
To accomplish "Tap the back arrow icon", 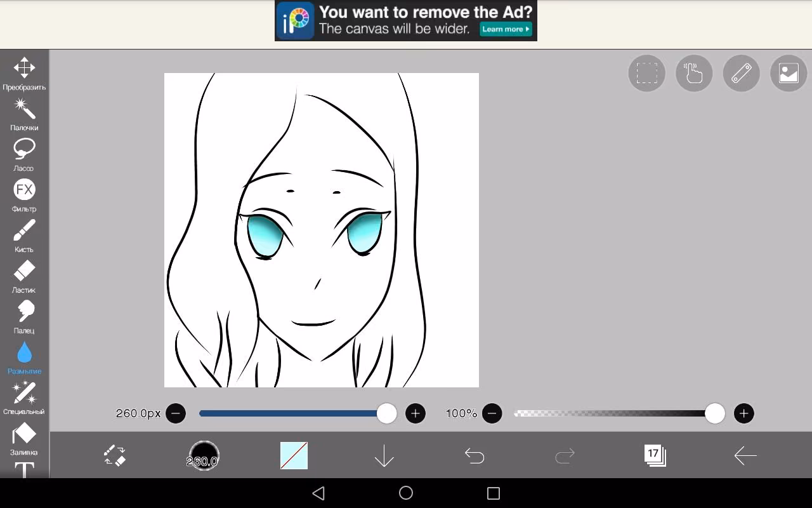I will click(x=745, y=455).
